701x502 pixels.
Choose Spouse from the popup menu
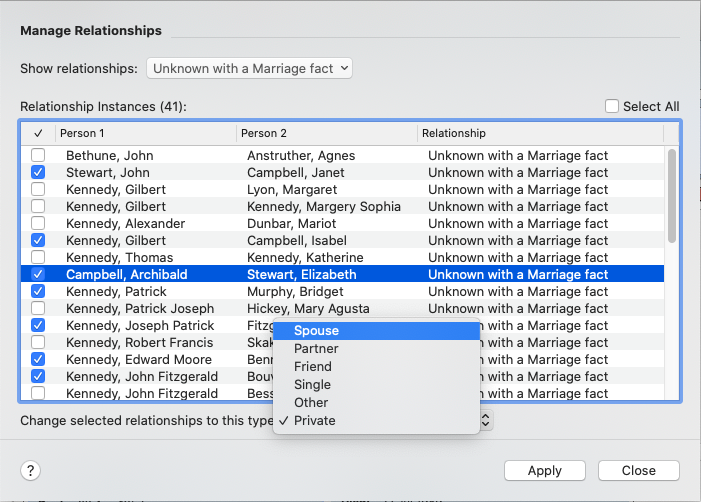tap(316, 331)
